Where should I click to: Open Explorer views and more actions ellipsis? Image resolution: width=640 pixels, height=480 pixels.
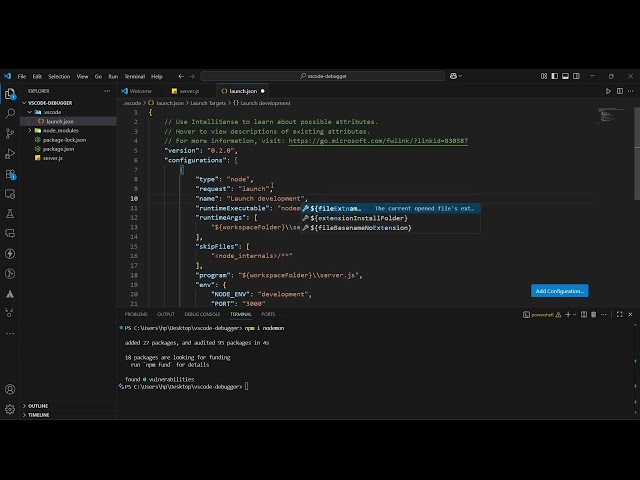click(107, 91)
